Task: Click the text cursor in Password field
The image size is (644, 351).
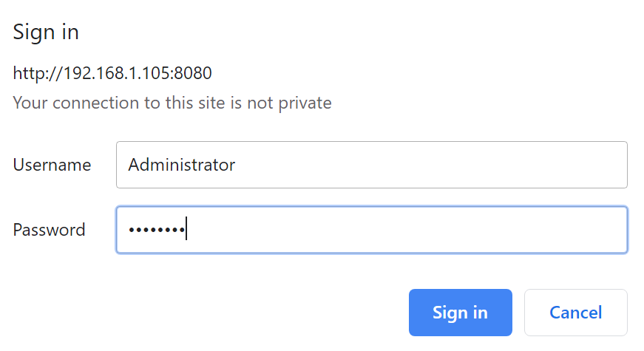Action: pos(186,230)
